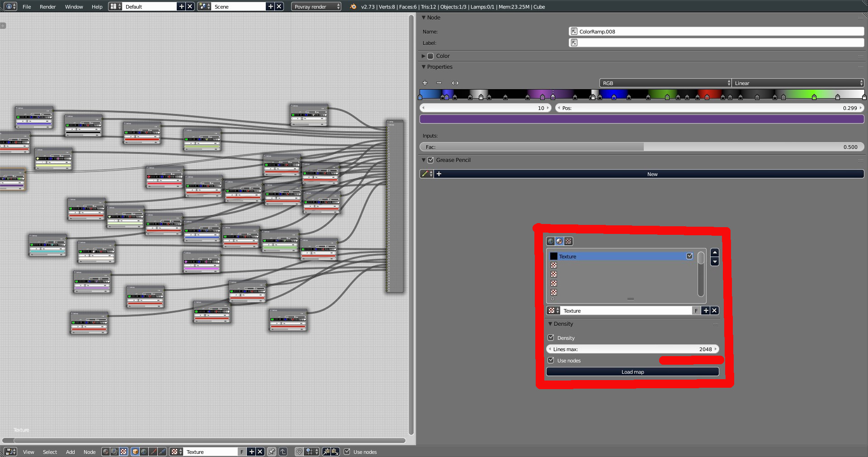868x457 pixels.
Task: Go to parent node tree icon
Action: 283,452
